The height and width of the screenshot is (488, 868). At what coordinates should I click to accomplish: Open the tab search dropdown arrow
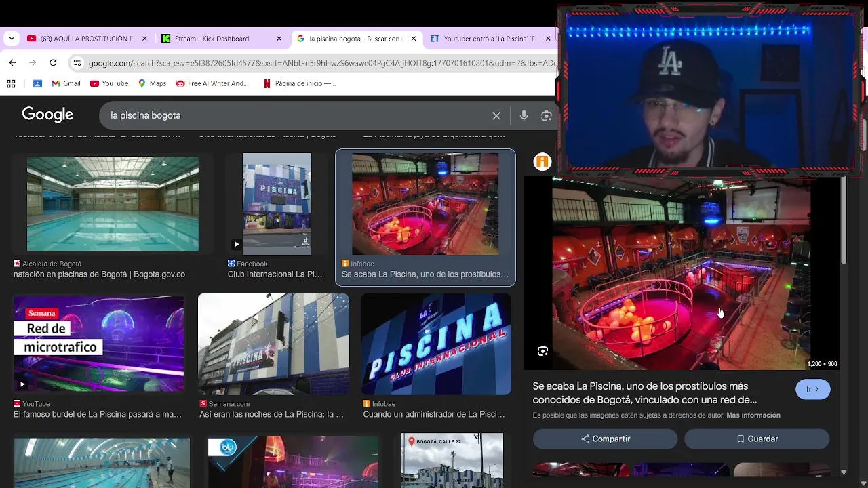tap(12, 39)
